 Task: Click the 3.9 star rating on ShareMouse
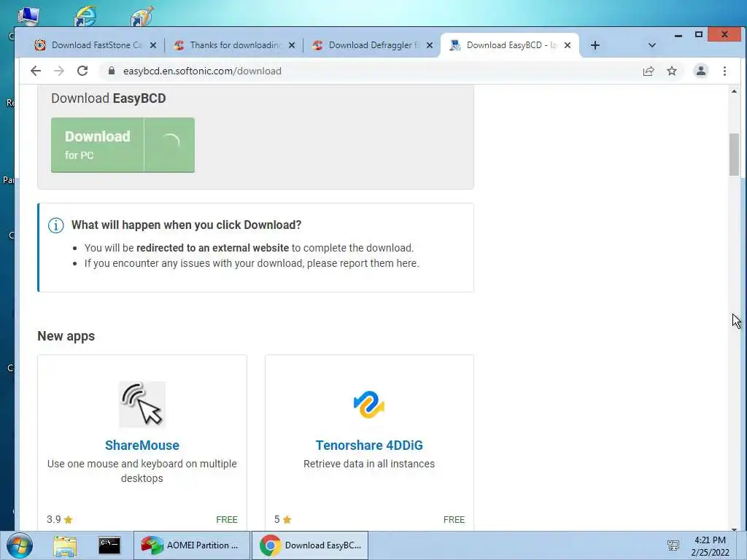[60, 519]
